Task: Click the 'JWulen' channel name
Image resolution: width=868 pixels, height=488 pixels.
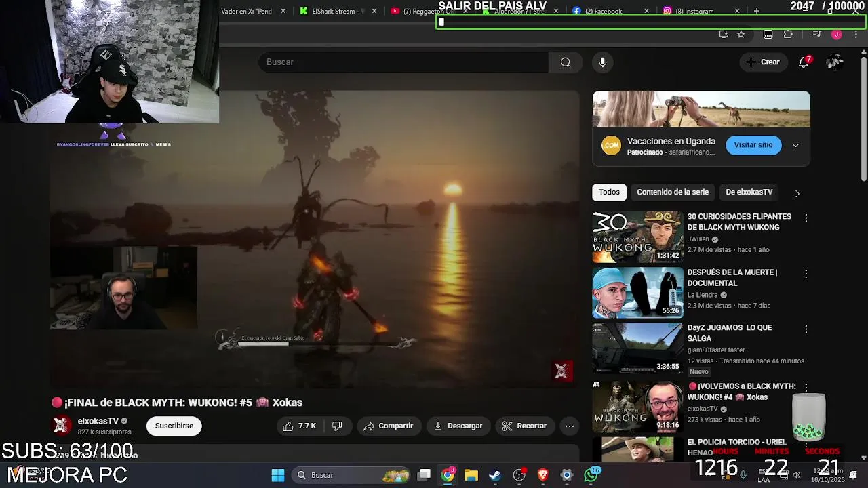Action: [698, 239]
